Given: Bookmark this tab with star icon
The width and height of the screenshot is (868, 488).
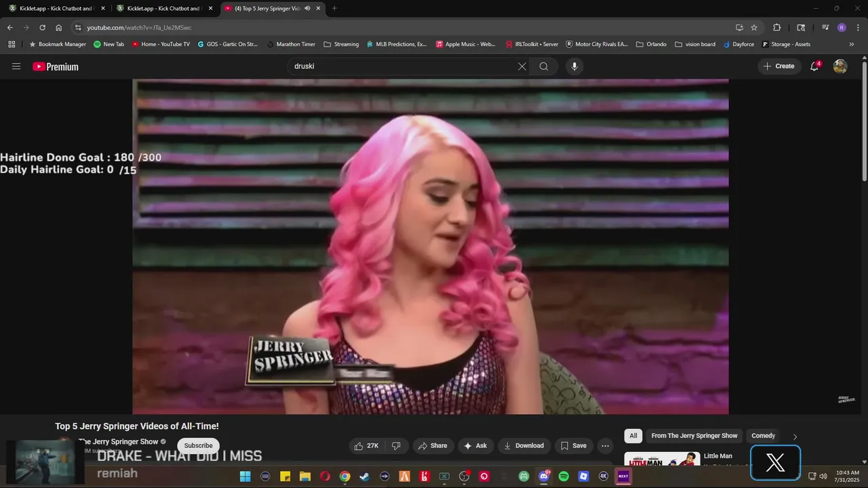Looking at the screenshot, I should click(x=754, y=27).
